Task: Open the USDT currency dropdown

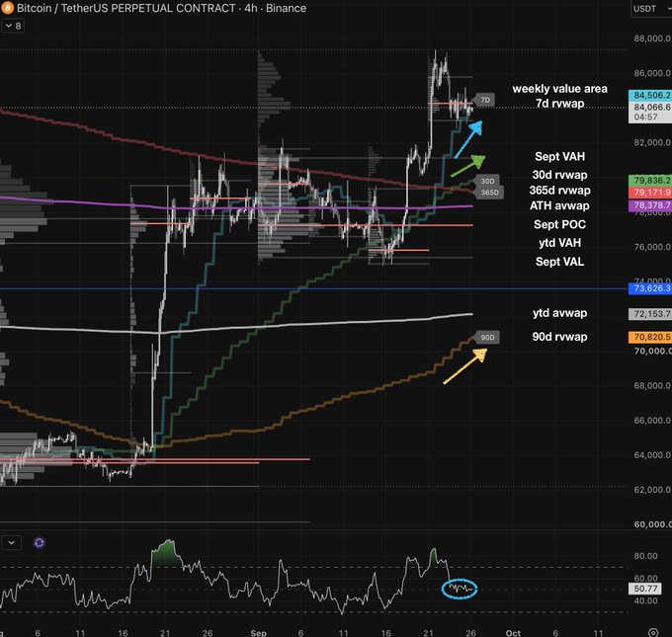Action: point(650,9)
